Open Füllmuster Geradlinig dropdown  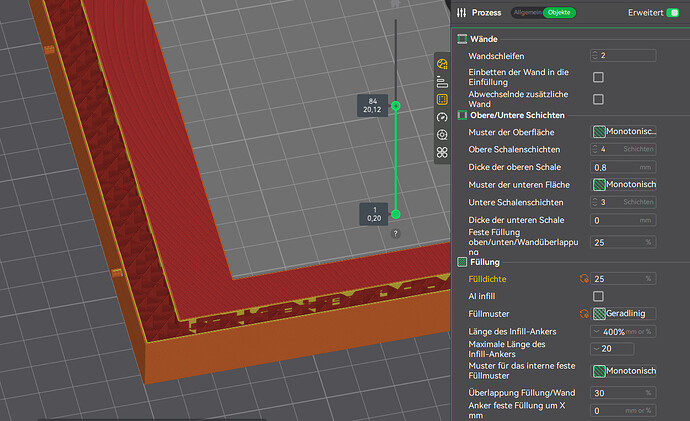pyautogui.click(x=623, y=314)
